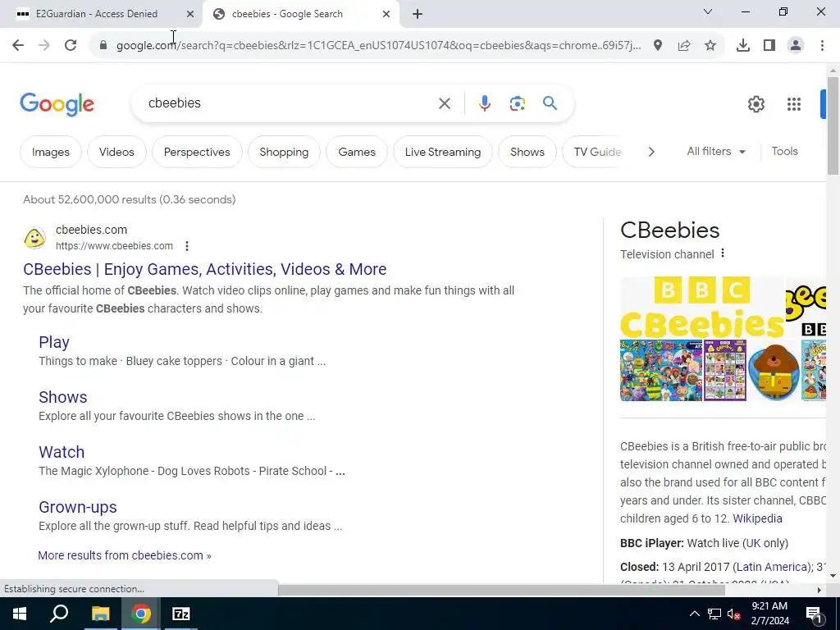Open Google apps grid
Screen dimensions: 840x630
[794, 104]
